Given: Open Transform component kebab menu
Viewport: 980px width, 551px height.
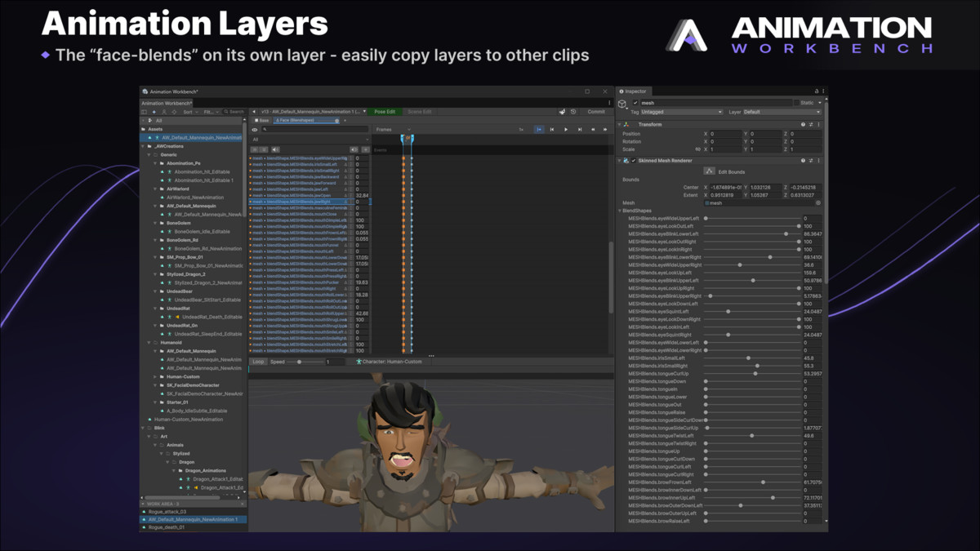Looking at the screenshot, I should point(818,124).
